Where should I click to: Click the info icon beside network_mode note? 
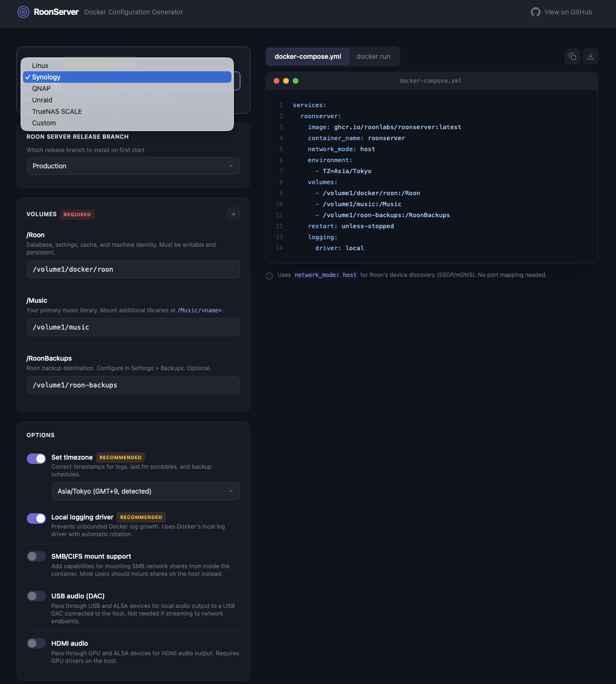point(269,276)
